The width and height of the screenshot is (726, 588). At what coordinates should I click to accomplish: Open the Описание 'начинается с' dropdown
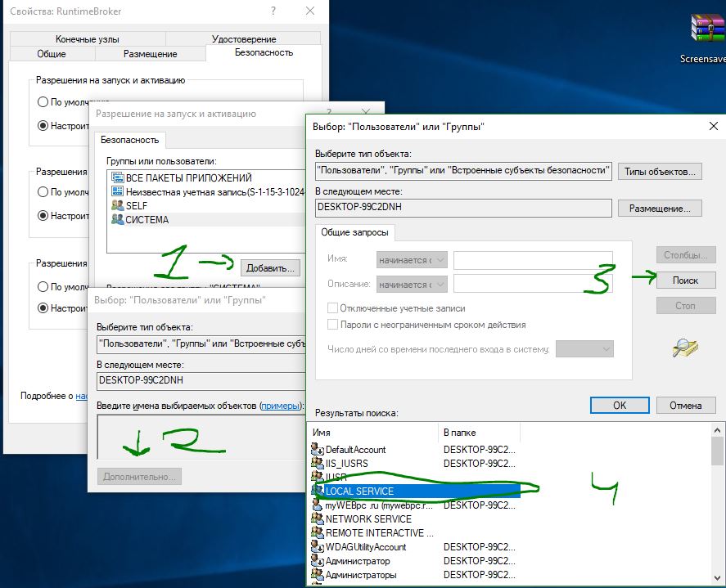click(412, 284)
